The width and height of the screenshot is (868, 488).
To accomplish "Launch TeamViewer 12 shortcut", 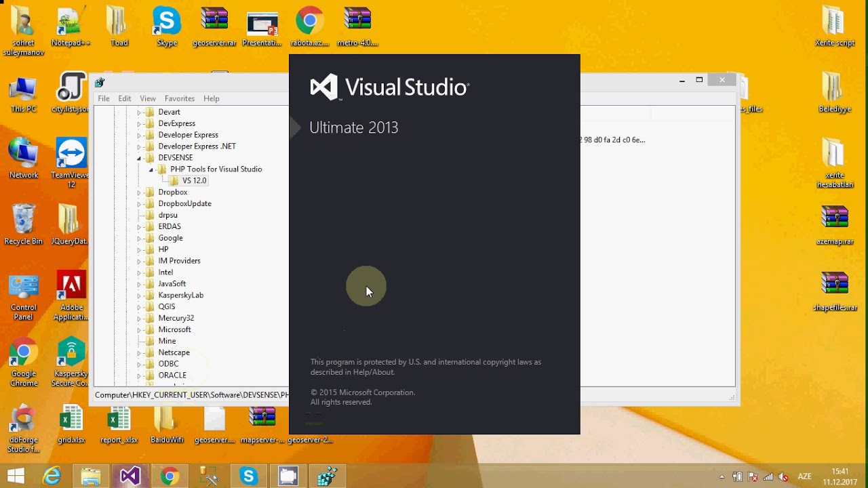I will click(71, 163).
